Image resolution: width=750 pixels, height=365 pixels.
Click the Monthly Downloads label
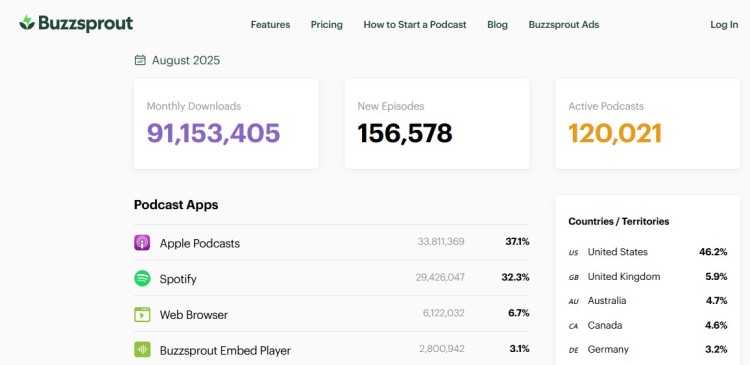click(x=194, y=106)
